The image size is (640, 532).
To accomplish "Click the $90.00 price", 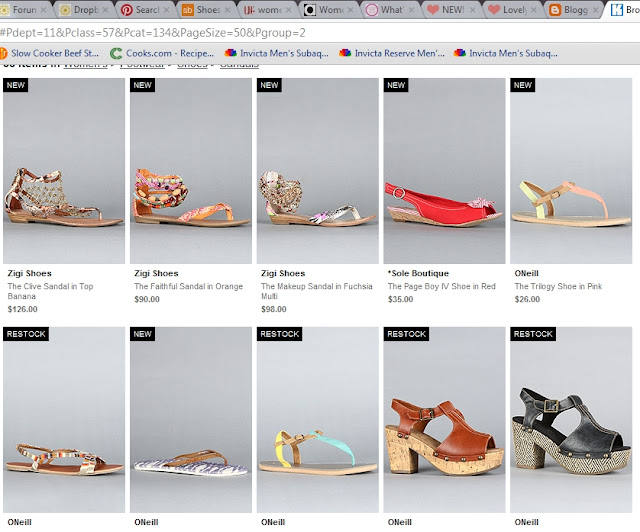I will tap(147, 299).
